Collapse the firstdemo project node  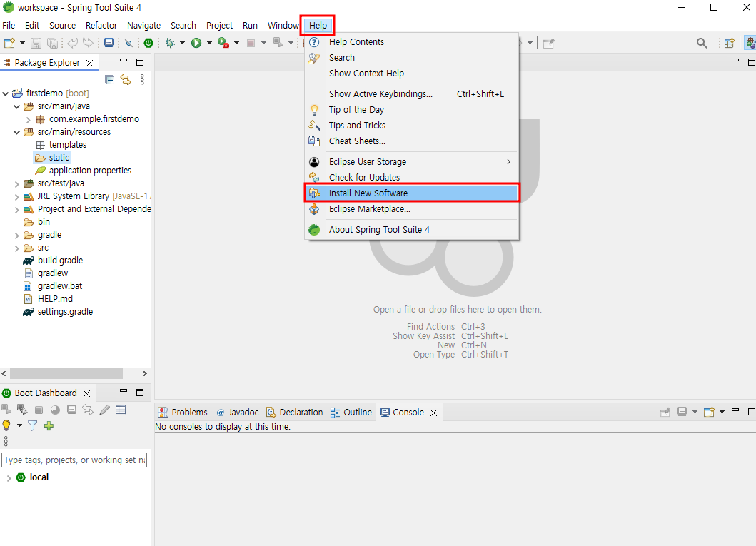[6, 93]
